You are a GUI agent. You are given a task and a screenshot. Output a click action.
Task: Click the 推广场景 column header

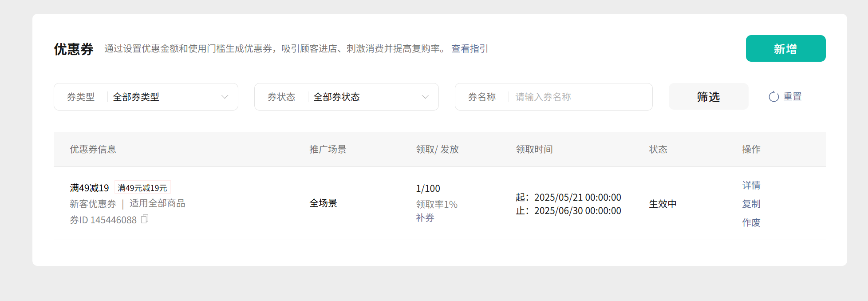328,149
